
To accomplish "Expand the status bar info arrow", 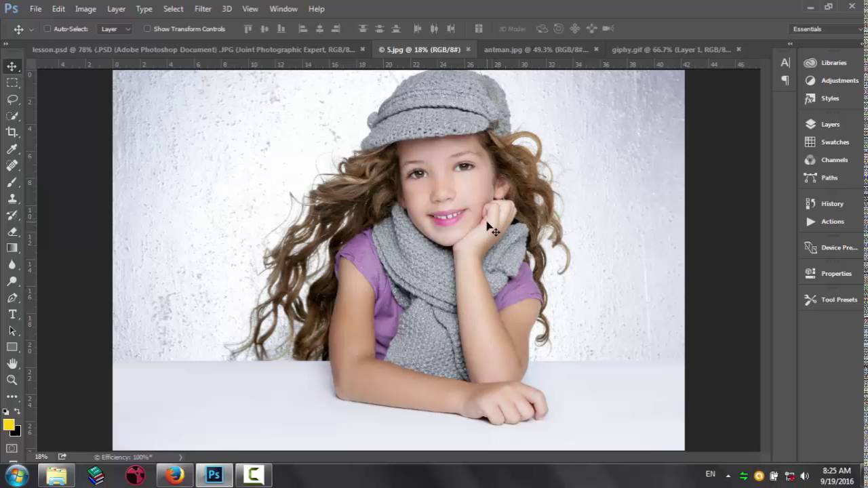I will (x=180, y=457).
